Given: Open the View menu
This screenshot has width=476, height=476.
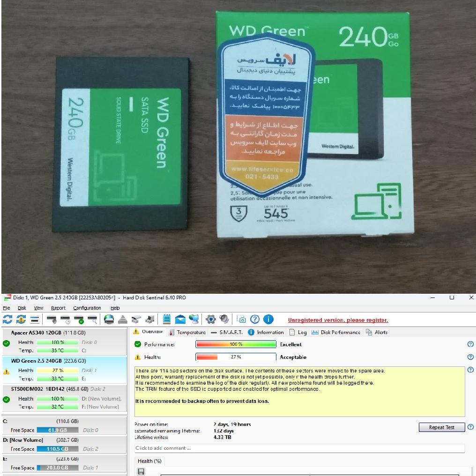Looking at the screenshot, I should [x=38, y=308].
